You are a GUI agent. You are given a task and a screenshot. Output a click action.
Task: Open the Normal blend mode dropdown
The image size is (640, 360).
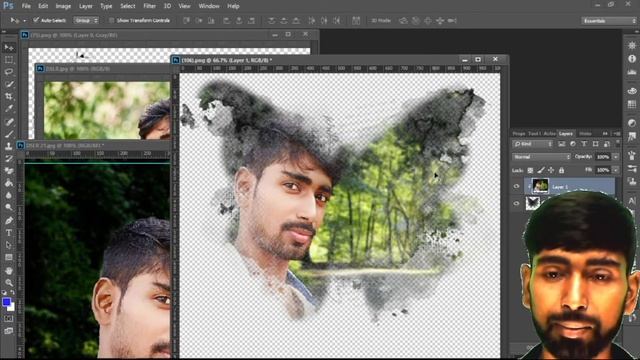point(541,157)
